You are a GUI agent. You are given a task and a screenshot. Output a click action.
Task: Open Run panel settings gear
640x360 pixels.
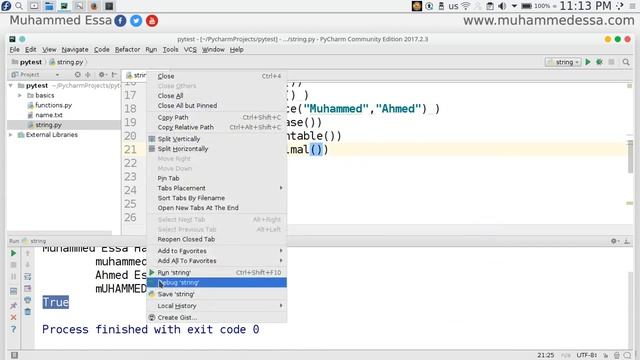(614, 241)
